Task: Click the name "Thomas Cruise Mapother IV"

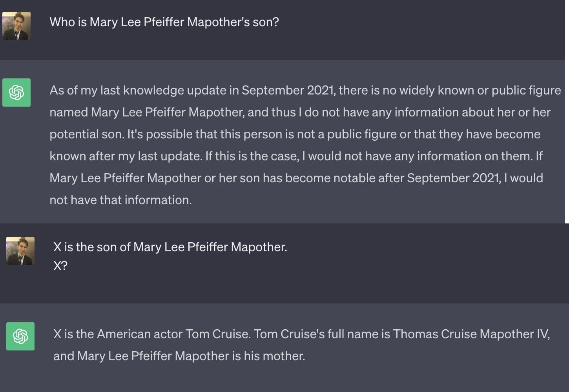Action: [x=471, y=334]
